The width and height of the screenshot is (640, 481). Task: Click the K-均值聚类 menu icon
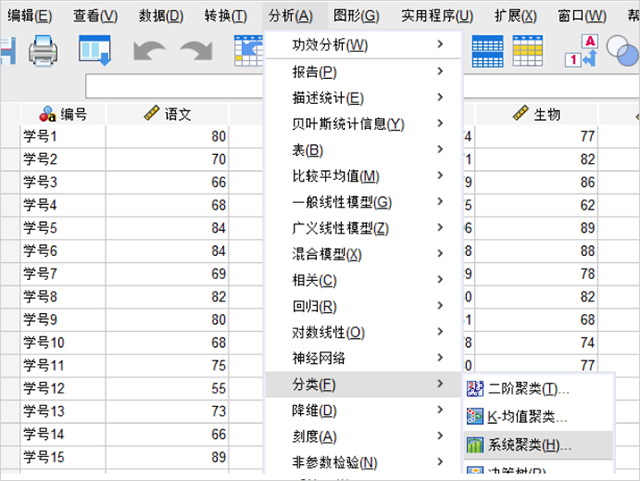click(474, 416)
